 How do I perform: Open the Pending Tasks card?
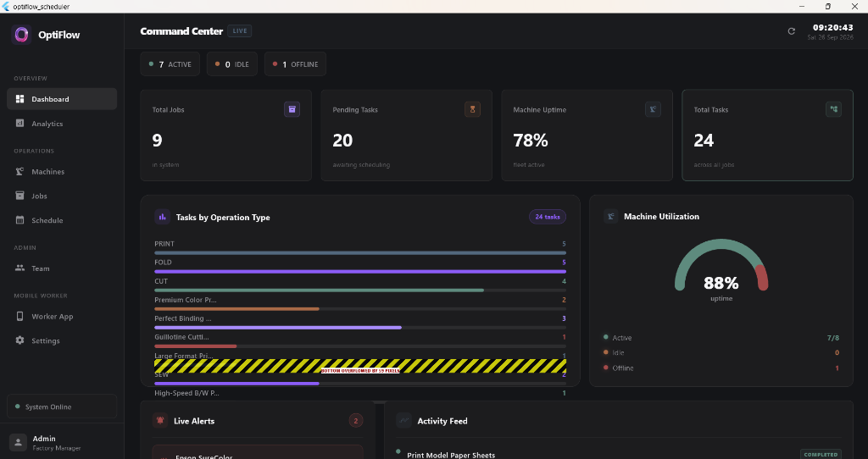click(x=406, y=135)
